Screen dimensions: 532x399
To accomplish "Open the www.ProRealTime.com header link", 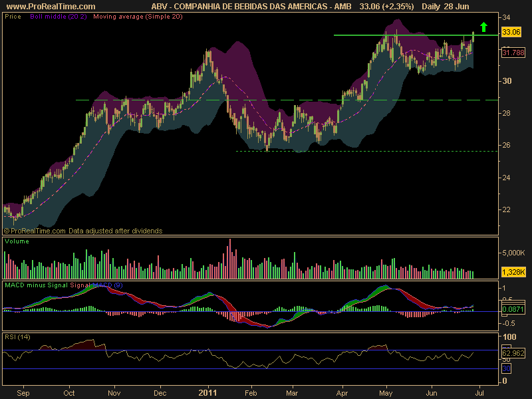I will (51, 7).
